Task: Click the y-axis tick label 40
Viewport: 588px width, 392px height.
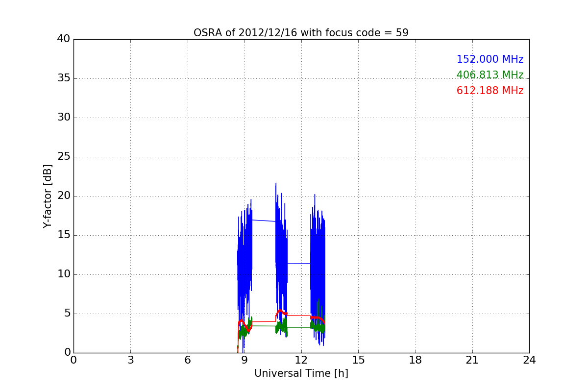Action: point(64,39)
